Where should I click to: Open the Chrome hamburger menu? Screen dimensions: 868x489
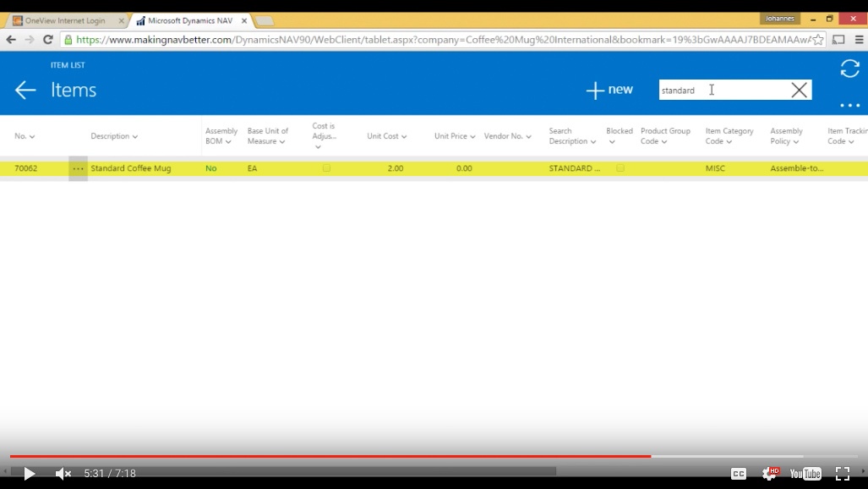tap(860, 40)
